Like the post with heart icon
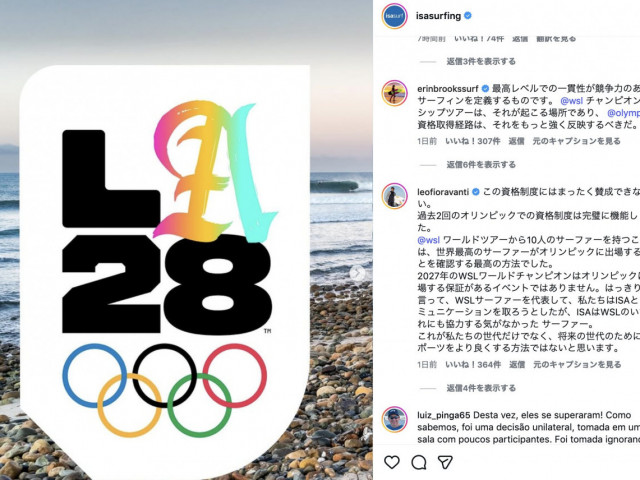 [x=392, y=462]
